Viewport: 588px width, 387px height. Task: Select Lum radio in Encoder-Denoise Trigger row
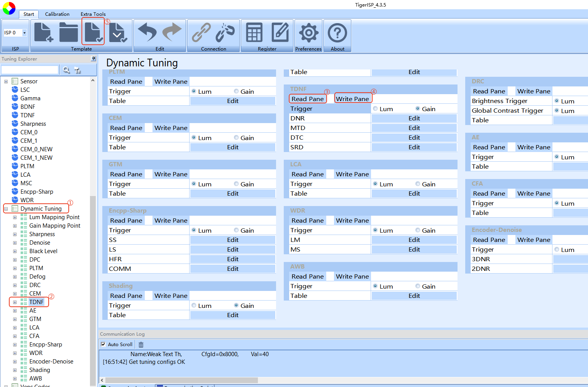(557, 250)
